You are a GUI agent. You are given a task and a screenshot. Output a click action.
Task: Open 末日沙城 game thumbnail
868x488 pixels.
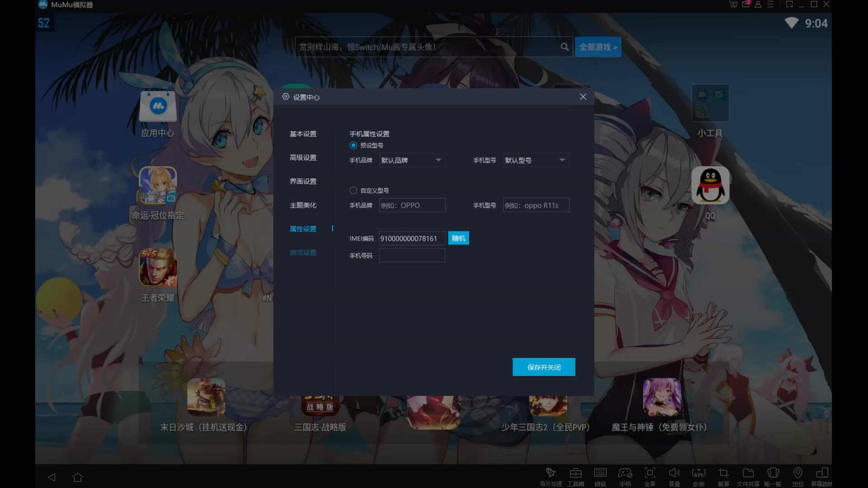point(206,397)
